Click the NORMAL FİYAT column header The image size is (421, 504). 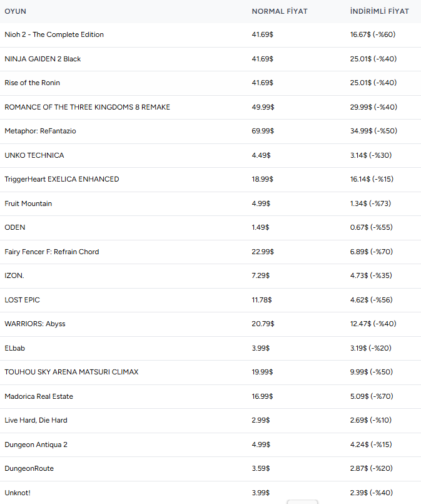coord(280,11)
